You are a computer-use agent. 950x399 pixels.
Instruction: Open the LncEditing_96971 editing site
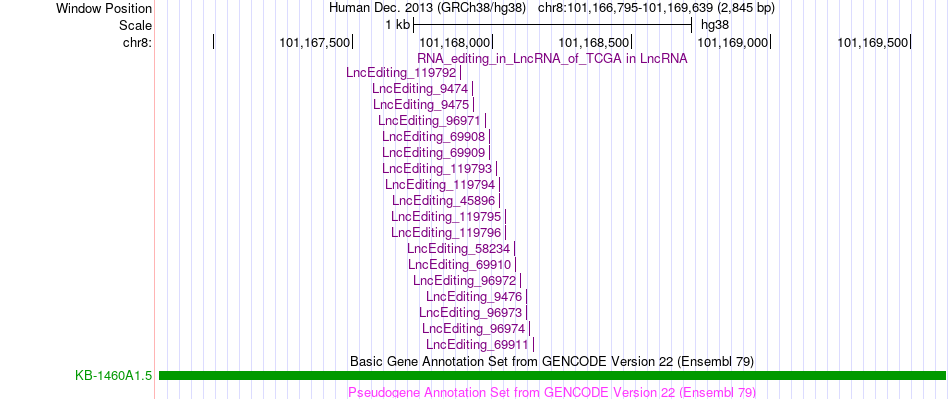coord(429,120)
